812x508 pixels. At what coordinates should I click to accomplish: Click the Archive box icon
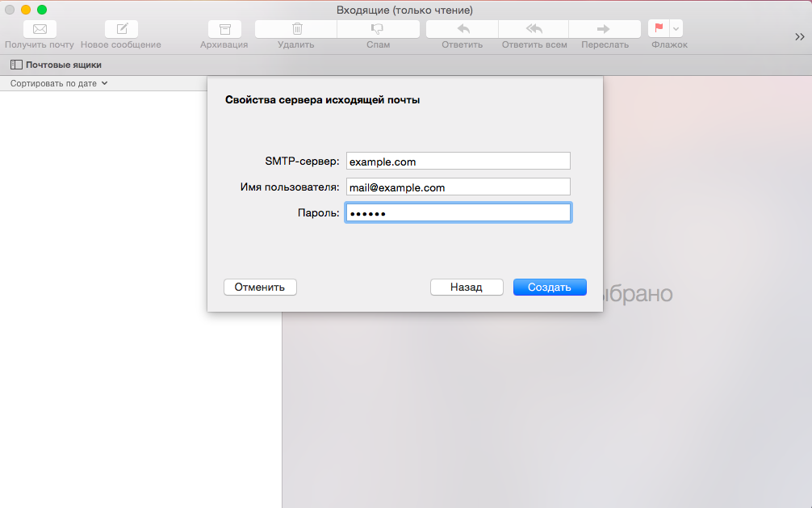224,29
